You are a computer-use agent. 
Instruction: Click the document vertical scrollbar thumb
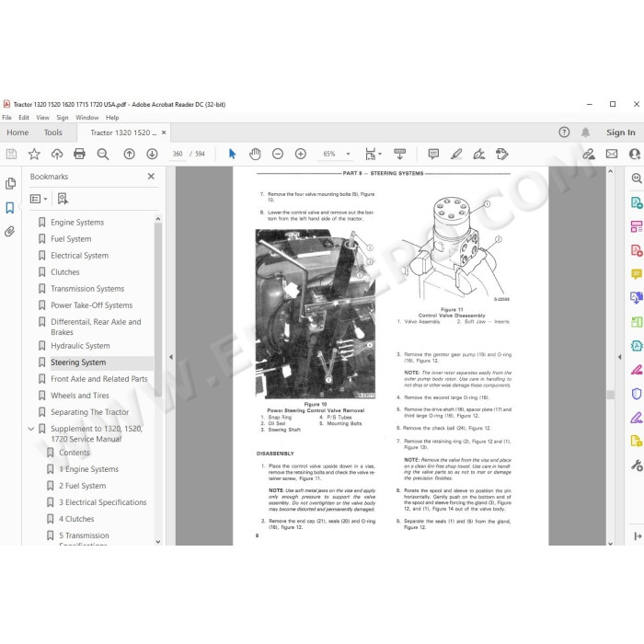611,395
